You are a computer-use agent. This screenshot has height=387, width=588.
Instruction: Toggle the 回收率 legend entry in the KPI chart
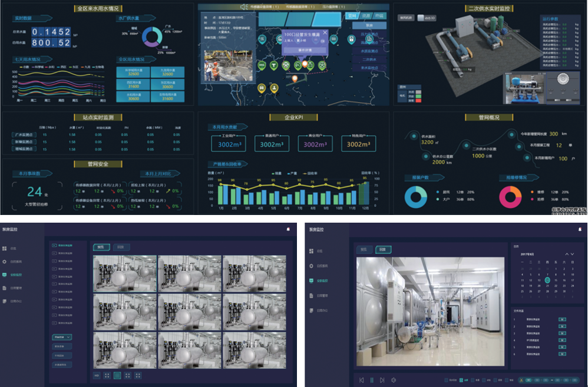tap(310, 173)
